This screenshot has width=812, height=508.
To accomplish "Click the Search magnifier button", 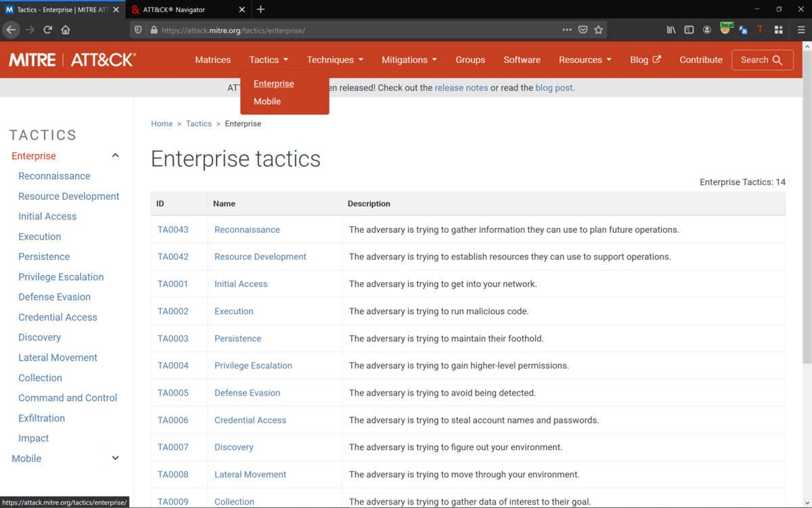I will coord(762,60).
